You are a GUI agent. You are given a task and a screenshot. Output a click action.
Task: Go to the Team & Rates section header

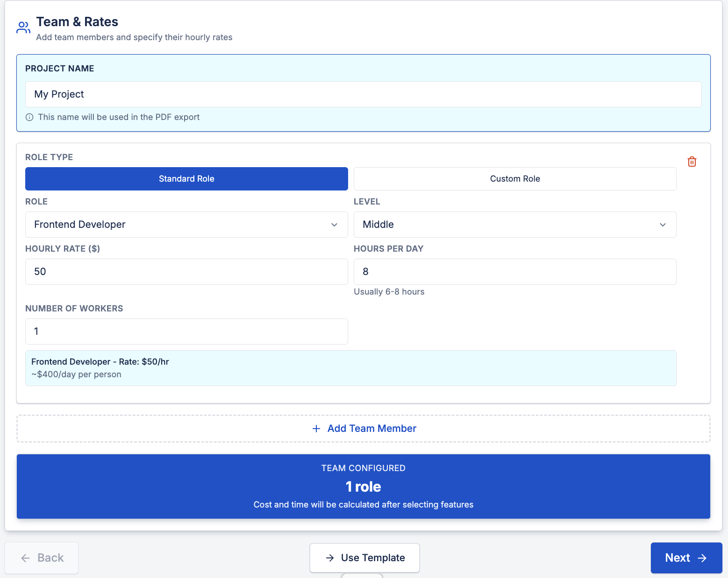[x=77, y=21]
